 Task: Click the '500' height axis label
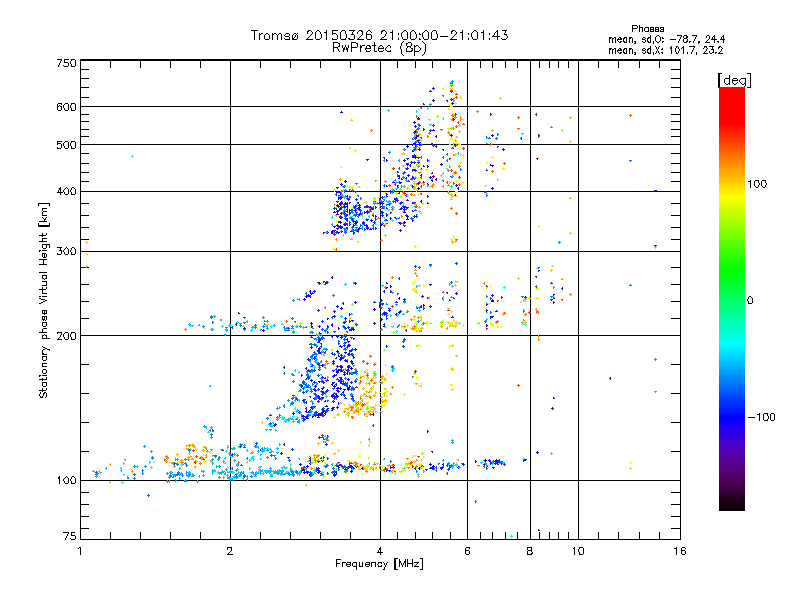(66, 145)
